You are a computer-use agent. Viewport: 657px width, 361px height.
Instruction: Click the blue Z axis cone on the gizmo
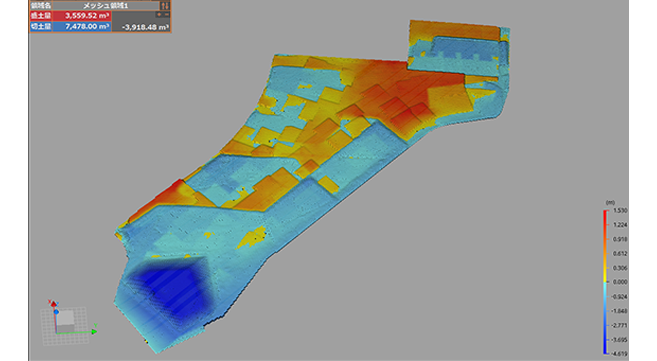56,312
